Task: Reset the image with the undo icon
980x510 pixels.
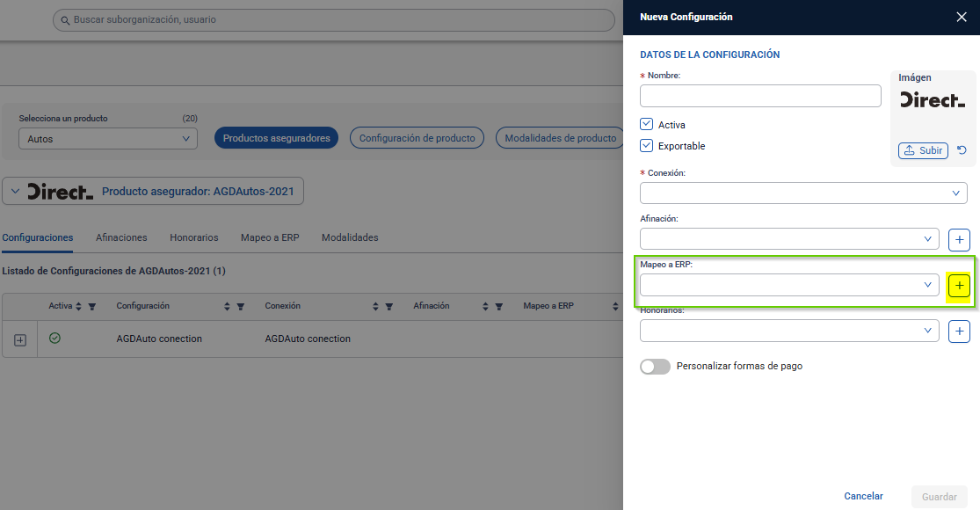Action: tap(962, 150)
